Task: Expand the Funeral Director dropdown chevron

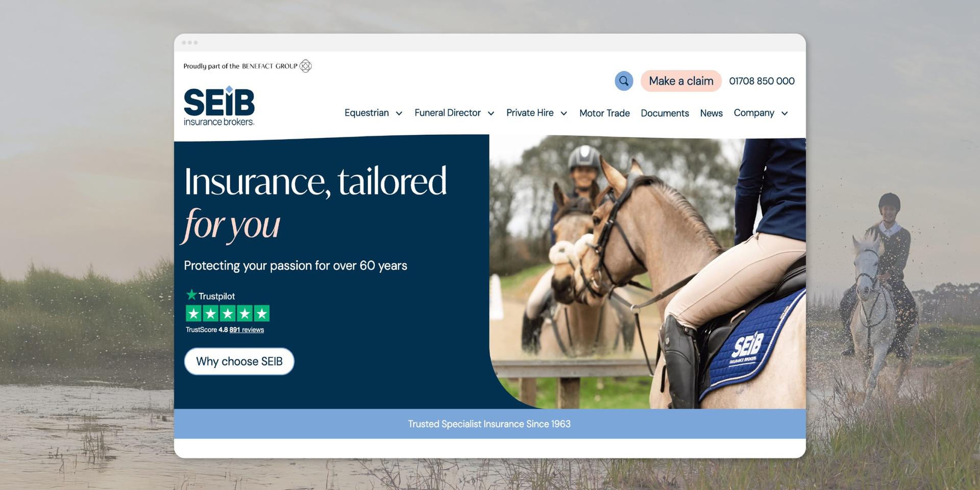Action: (491, 113)
